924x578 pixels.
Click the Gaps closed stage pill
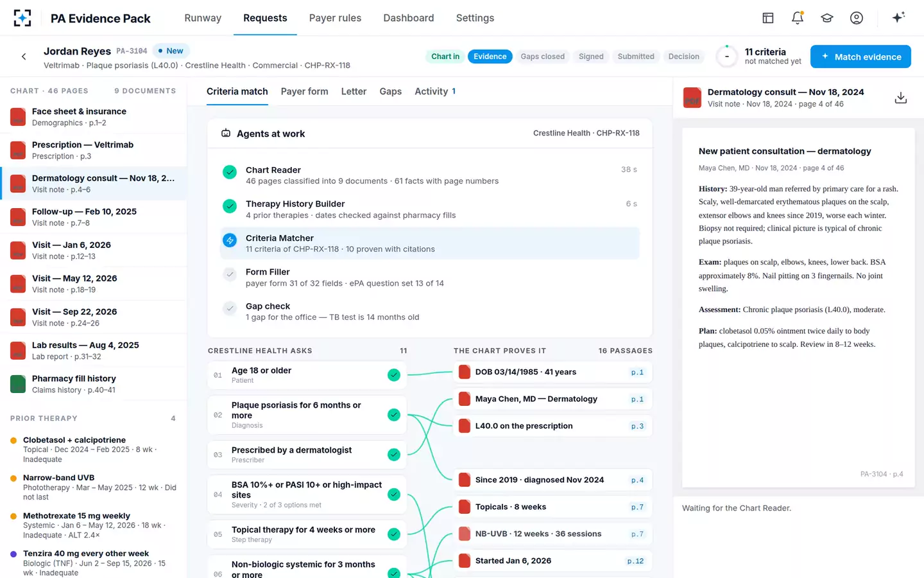[543, 57]
